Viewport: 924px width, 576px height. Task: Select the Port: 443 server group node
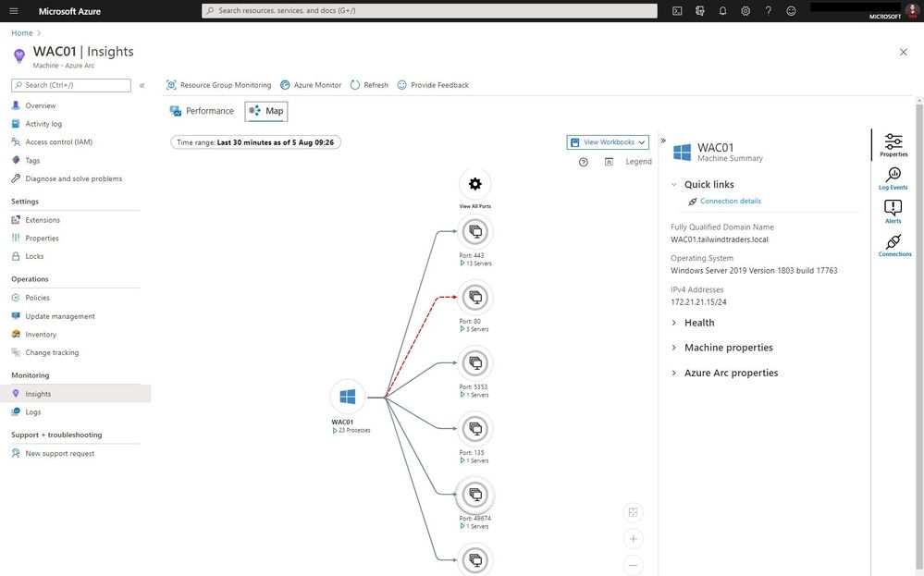(475, 231)
